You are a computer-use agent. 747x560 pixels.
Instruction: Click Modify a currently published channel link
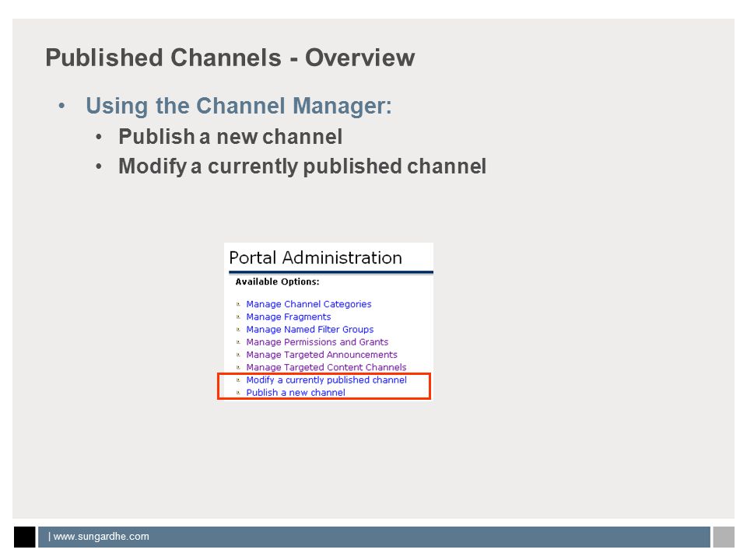[x=326, y=380]
